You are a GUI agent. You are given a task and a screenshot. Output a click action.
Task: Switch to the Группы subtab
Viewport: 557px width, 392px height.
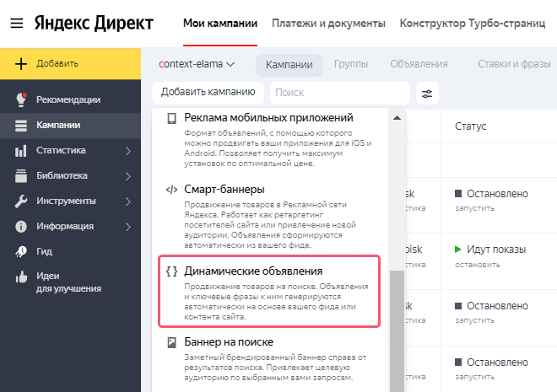click(351, 64)
